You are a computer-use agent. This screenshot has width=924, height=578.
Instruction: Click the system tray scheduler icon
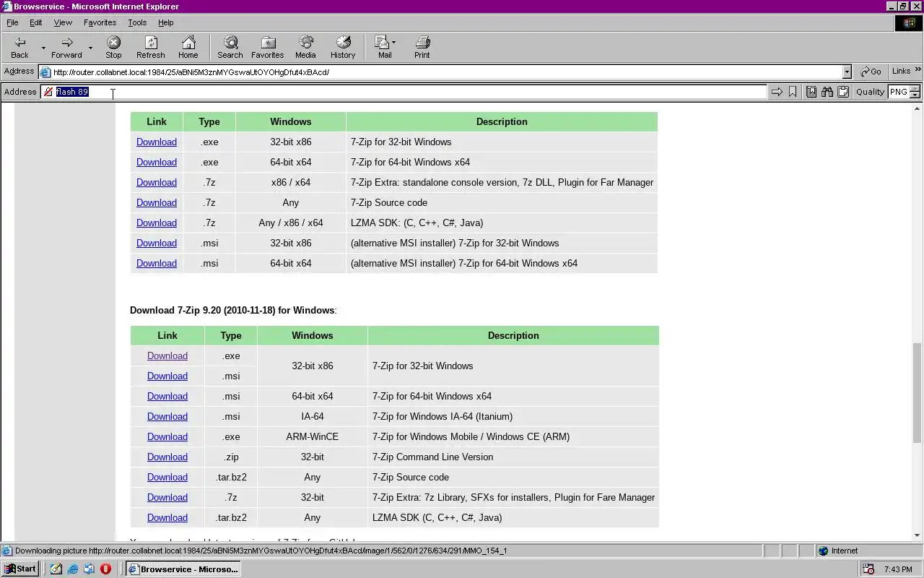pos(868,569)
